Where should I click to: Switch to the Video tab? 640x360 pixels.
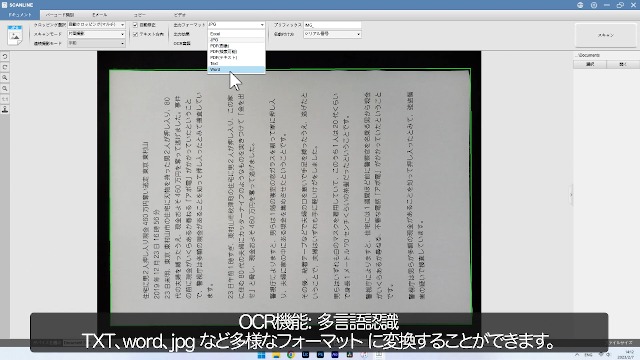(180, 15)
